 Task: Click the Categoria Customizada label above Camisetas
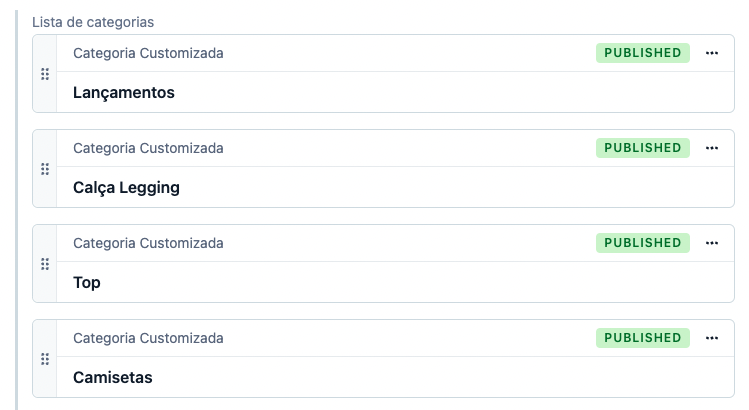(148, 338)
